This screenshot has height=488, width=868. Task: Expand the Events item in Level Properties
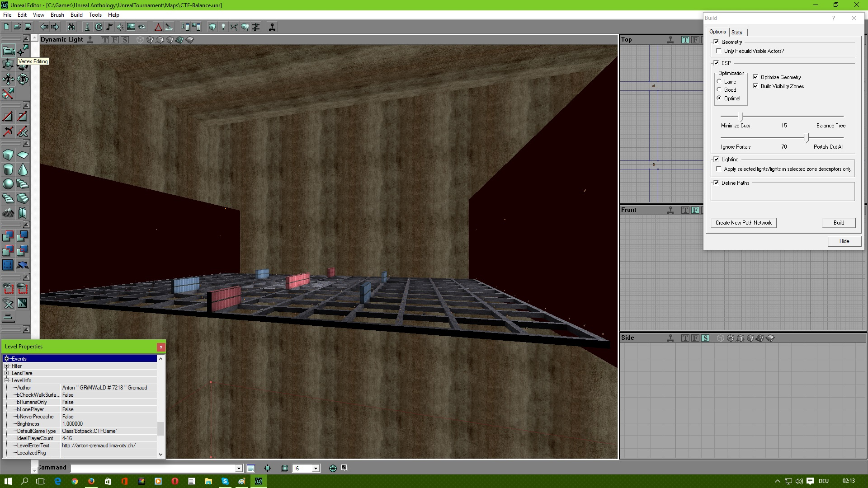(6, 358)
